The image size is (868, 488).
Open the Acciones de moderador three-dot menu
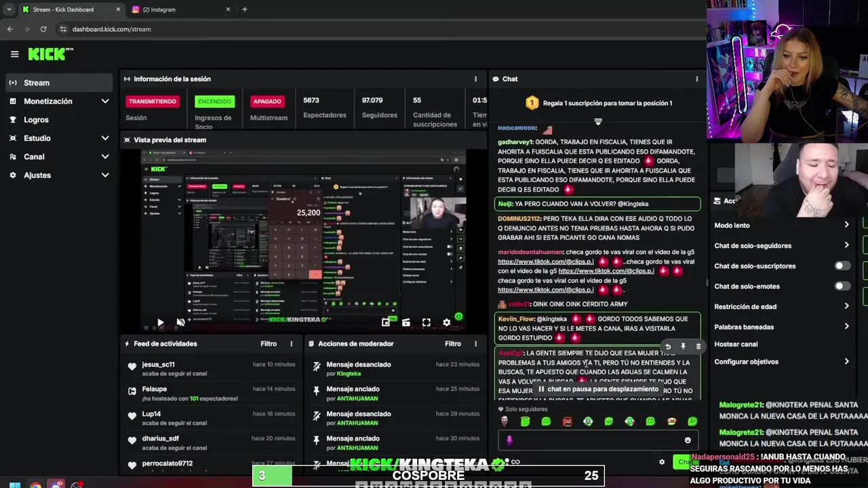pos(475,344)
